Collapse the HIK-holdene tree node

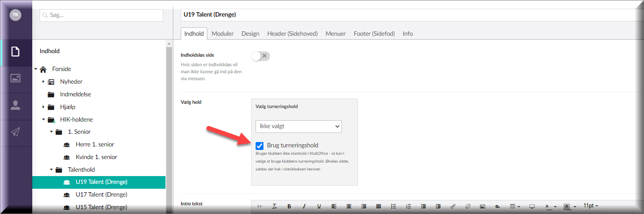click(x=43, y=119)
